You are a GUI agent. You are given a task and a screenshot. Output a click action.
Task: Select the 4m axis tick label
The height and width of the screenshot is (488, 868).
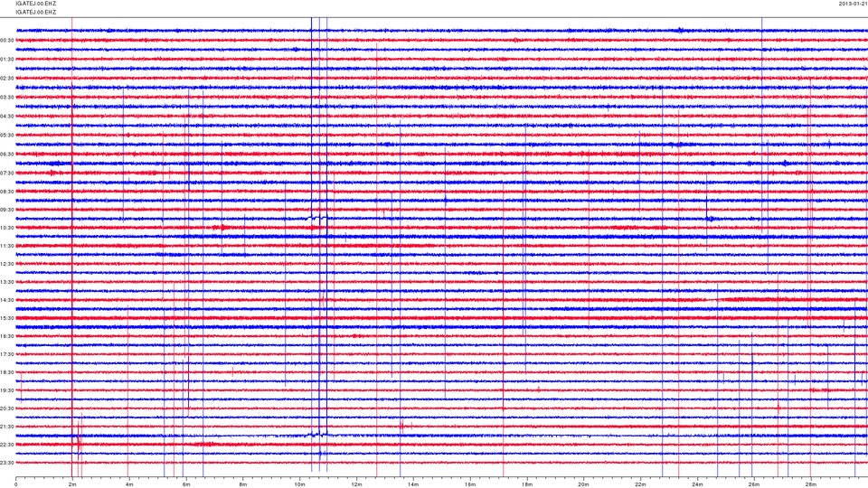(x=129, y=484)
